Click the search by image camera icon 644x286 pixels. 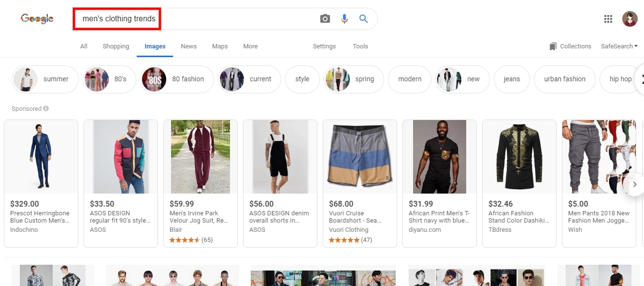pyautogui.click(x=325, y=19)
